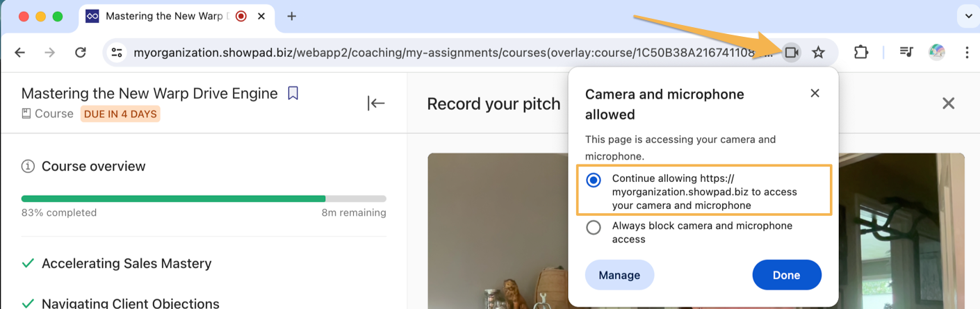Click the Done button
Image resolution: width=980 pixels, height=309 pixels.
(787, 275)
